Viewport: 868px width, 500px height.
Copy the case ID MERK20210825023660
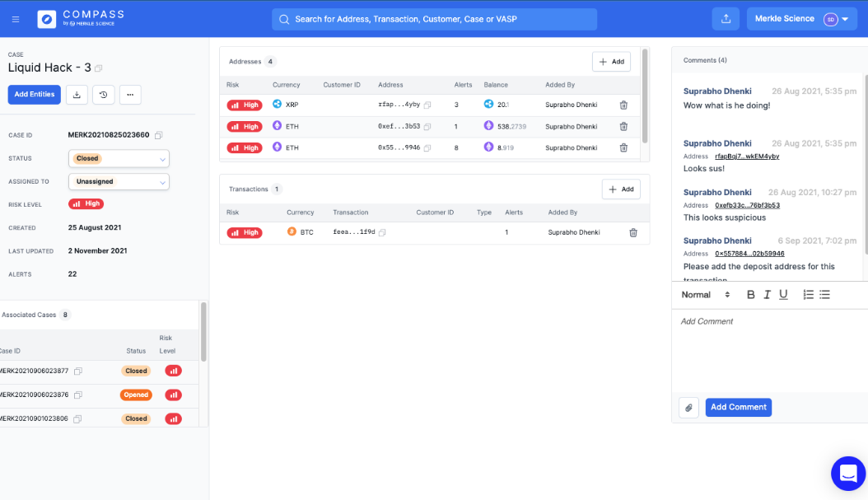pyautogui.click(x=159, y=135)
